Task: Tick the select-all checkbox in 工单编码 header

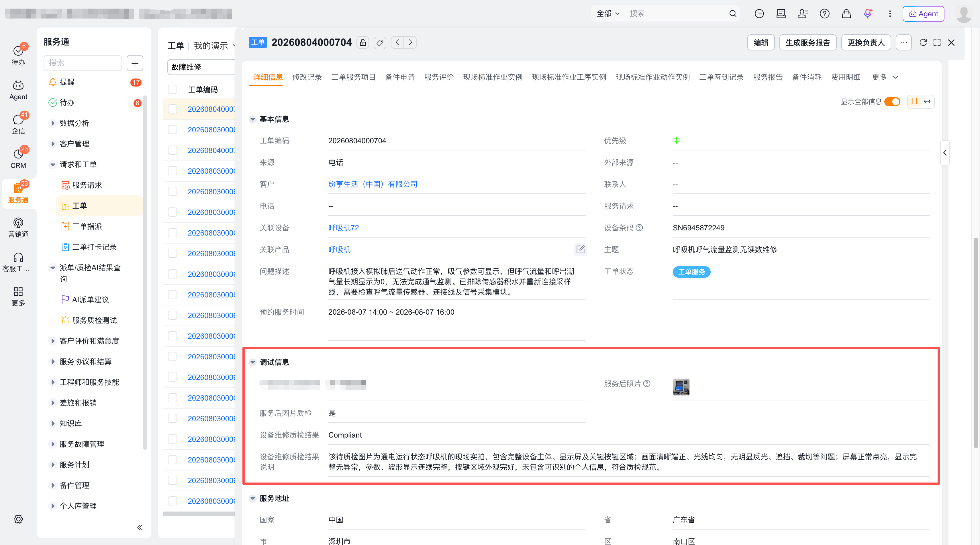Action: (x=172, y=90)
